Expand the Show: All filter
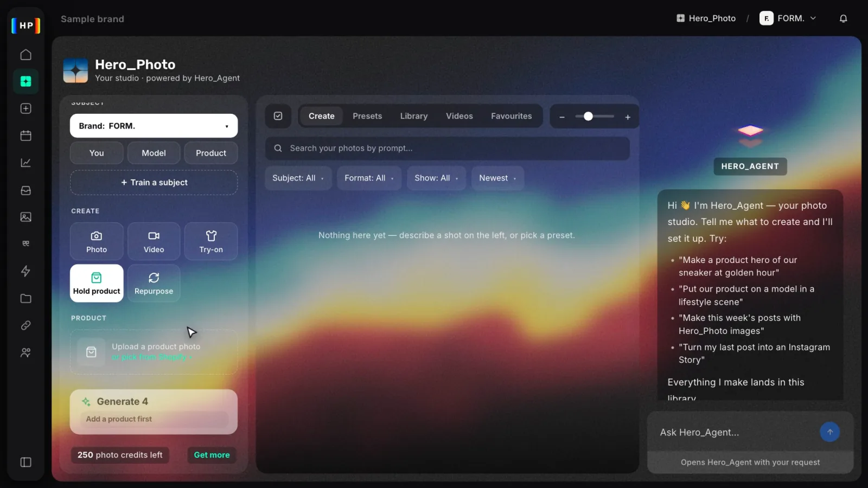Screen dimensions: 868x488 (436, 178)
